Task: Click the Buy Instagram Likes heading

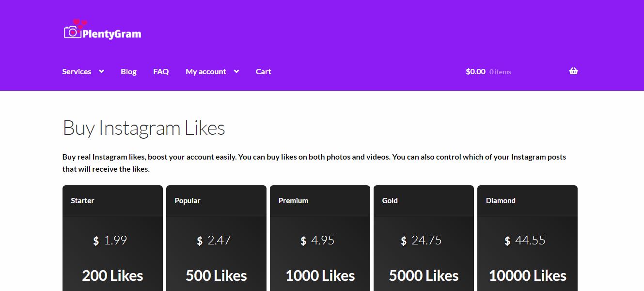Action: 144,128
